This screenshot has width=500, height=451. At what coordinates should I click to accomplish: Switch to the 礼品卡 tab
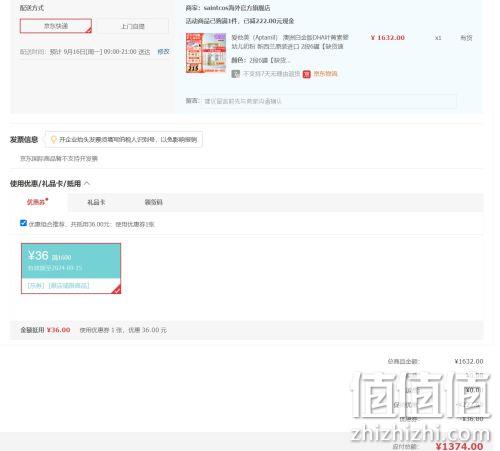coord(96,202)
